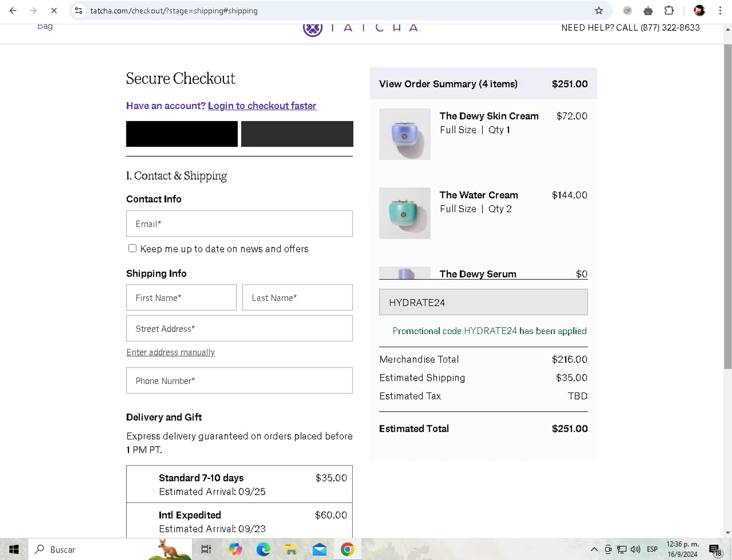Open the notification center icon
Image resolution: width=732 pixels, height=560 pixels.
[x=715, y=550]
